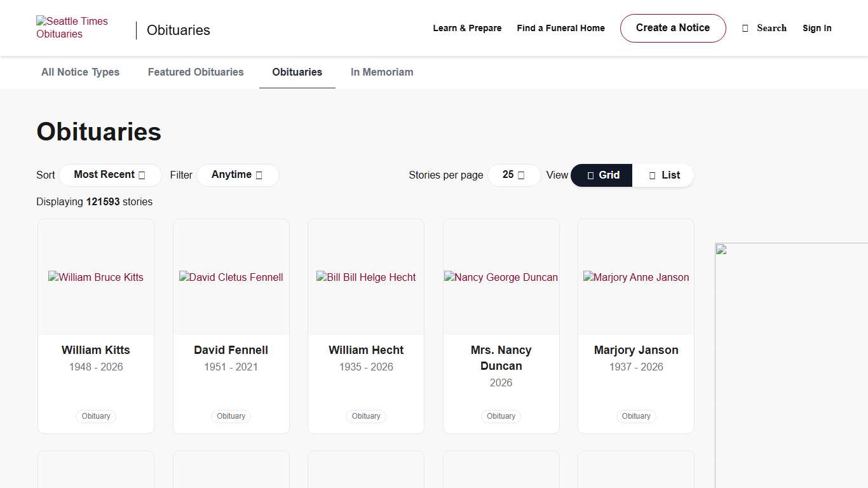This screenshot has height=488, width=868.
Task: Click the Search icon in header
Action: [745, 28]
